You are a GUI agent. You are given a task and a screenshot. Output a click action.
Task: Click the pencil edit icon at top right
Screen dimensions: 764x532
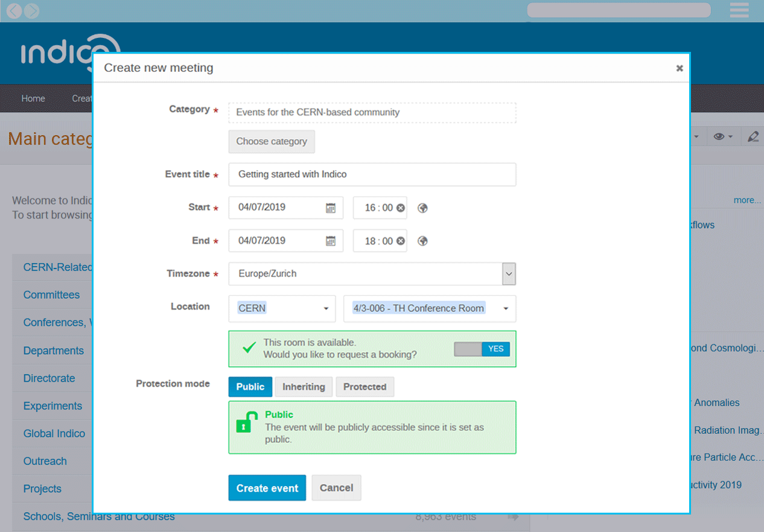point(753,137)
